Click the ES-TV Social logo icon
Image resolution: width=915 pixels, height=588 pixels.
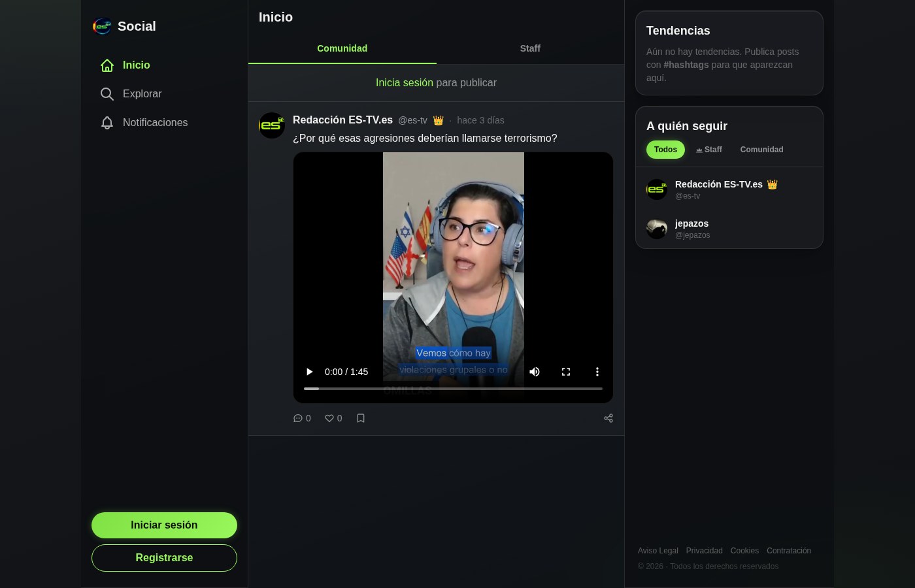pos(102,26)
